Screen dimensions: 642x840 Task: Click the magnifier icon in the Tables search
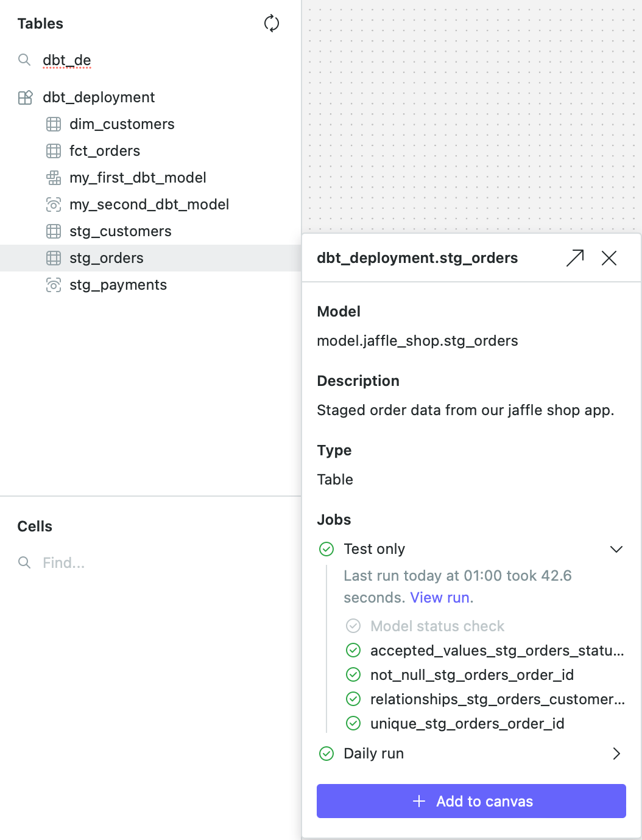click(24, 60)
